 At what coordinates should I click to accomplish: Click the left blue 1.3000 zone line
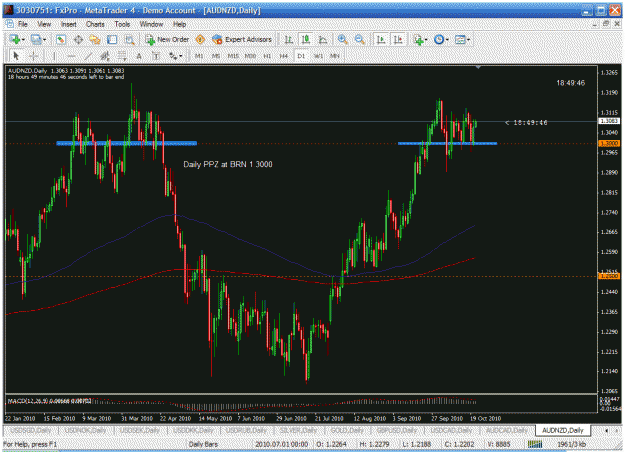click(x=126, y=143)
